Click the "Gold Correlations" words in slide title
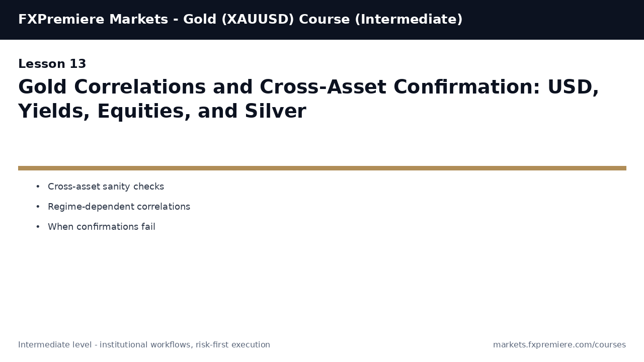 click(x=112, y=87)
